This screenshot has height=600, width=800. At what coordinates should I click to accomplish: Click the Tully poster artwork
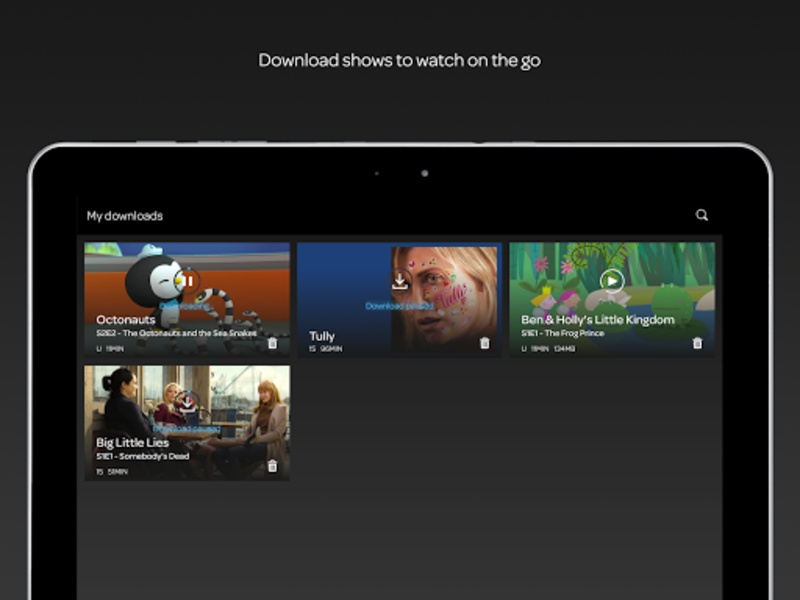444,300
